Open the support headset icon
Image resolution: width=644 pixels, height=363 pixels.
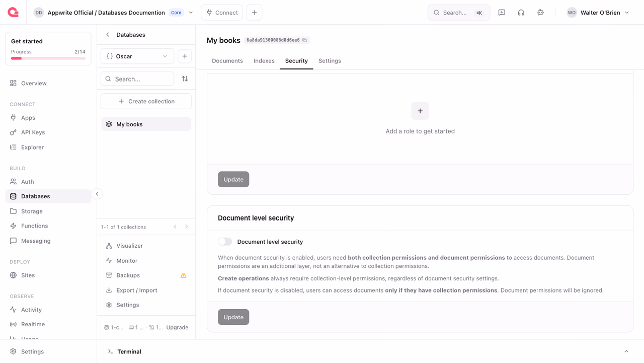521,13
